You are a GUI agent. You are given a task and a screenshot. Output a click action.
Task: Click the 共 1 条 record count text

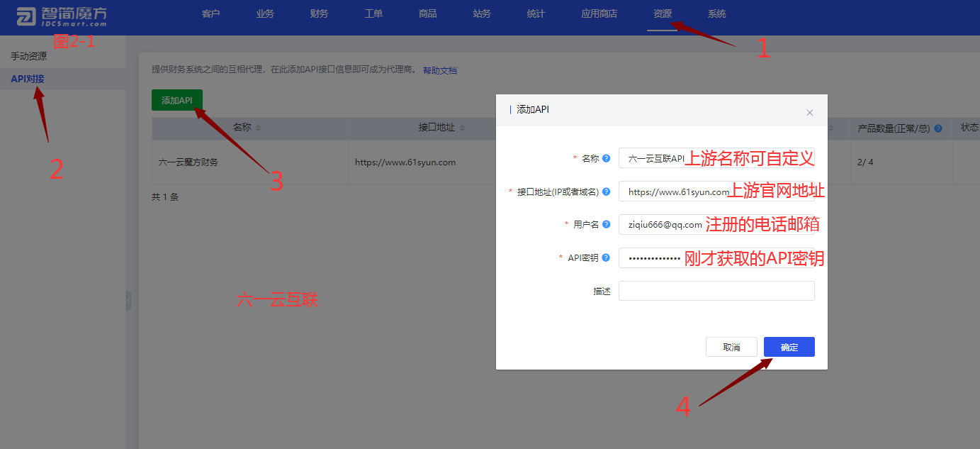point(165,197)
